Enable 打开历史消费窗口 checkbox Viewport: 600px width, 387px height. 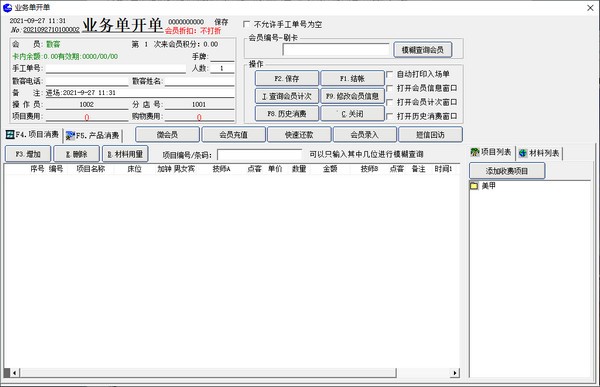pyautogui.click(x=390, y=116)
